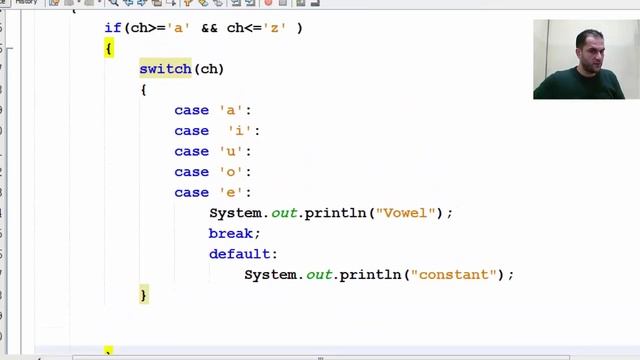Click the opening brace under switch
Screen dimensions: 640x360
pos(143,90)
